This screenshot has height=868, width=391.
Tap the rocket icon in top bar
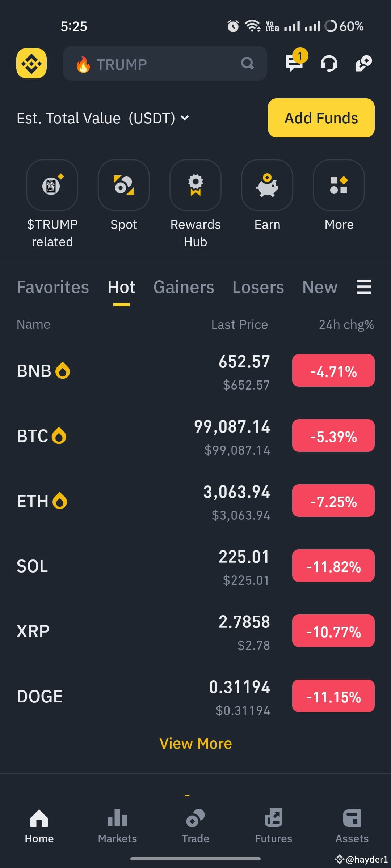point(363,63)
